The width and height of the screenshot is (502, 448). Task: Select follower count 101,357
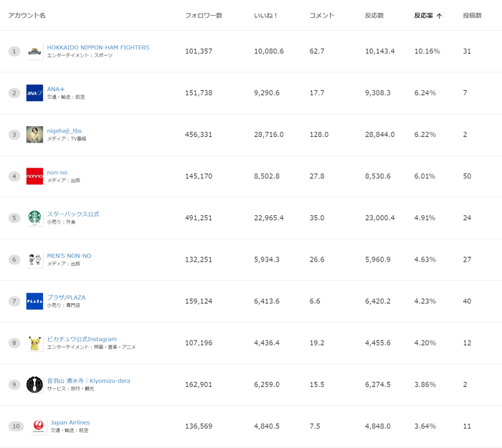[x=199, y=51]
